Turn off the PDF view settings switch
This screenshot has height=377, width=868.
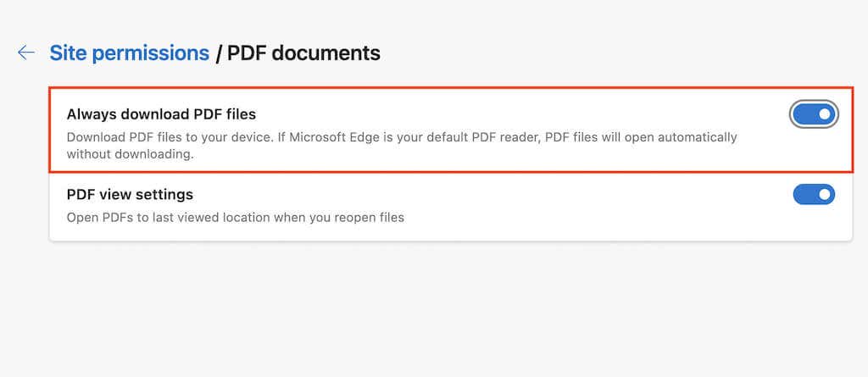[x=814, y=195]
